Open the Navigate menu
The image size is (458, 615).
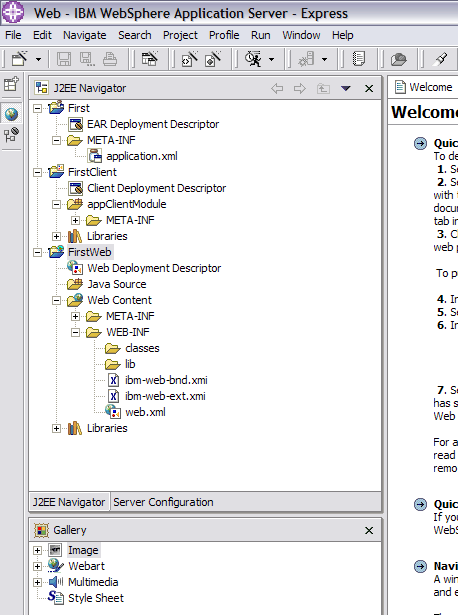click(85, 35)
